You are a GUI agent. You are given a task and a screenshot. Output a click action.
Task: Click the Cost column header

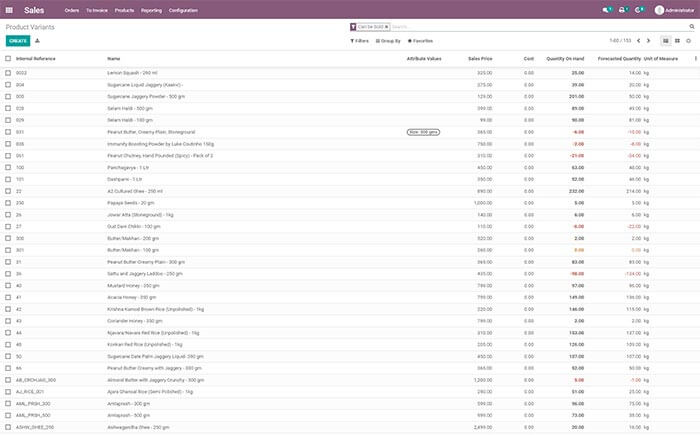(x=529, y=59)
